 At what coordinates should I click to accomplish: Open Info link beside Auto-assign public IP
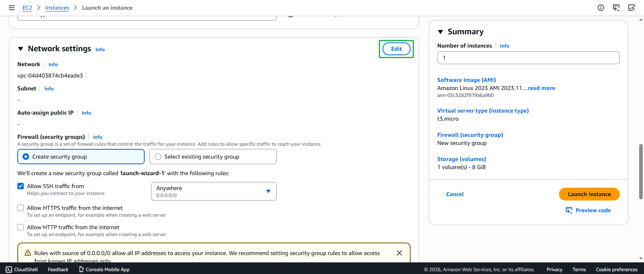(87, 113)
